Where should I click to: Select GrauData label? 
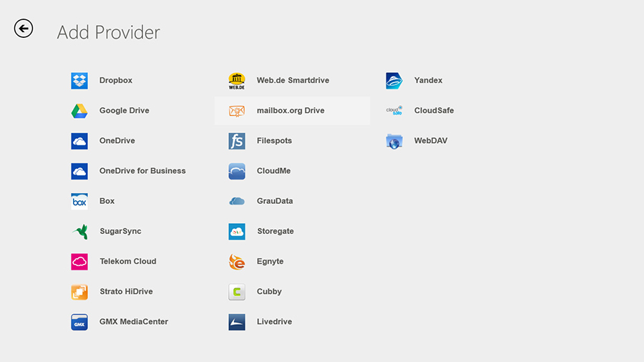[275, 201]
